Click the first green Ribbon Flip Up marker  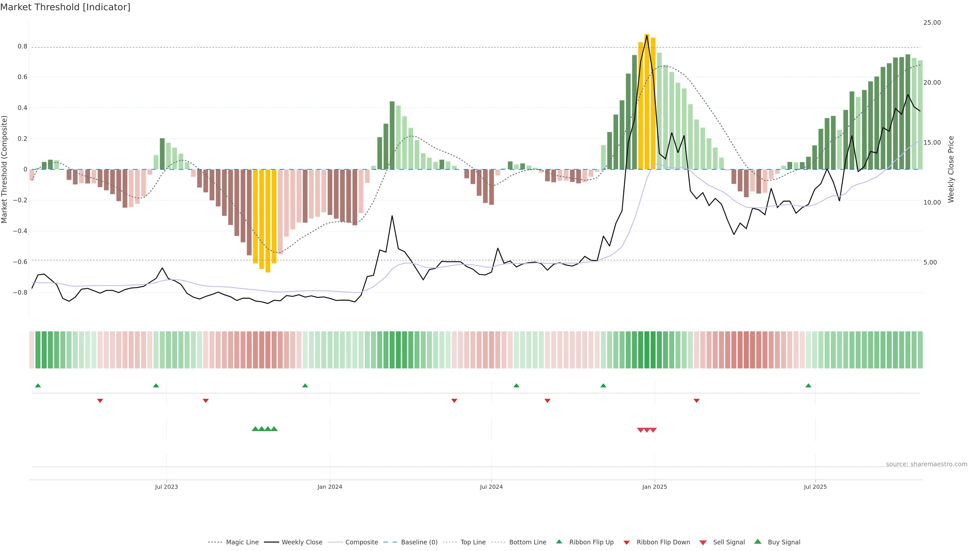coord(38,386)
